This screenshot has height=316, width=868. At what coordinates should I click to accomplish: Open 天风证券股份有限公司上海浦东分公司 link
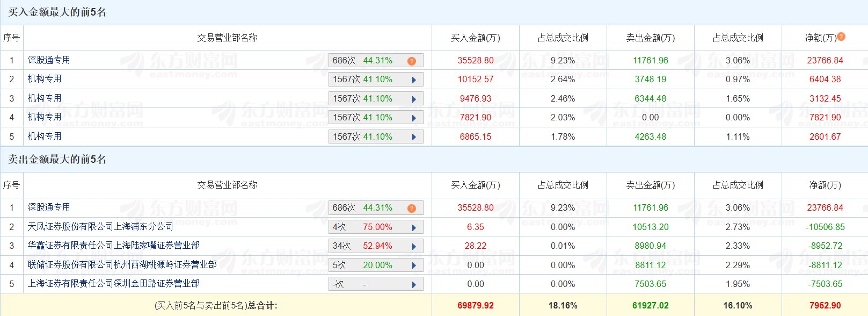click(x=100, y=227)
